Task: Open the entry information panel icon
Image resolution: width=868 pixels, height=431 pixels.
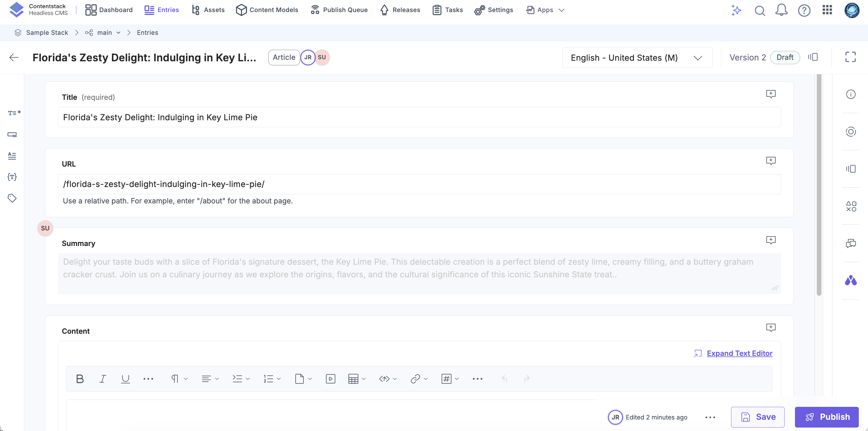Action: click(x=850, y=94)
